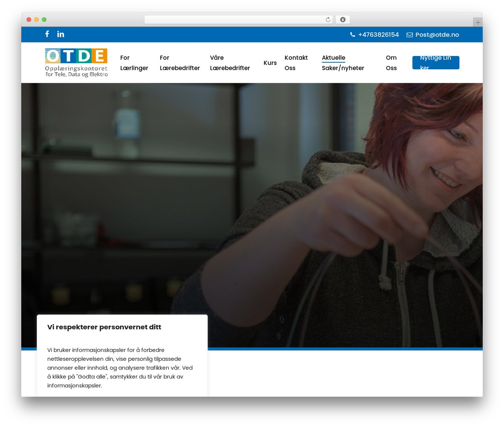The image size is (504, 427).
Task: Open the Facebook page icon
Action: (47, 34)
